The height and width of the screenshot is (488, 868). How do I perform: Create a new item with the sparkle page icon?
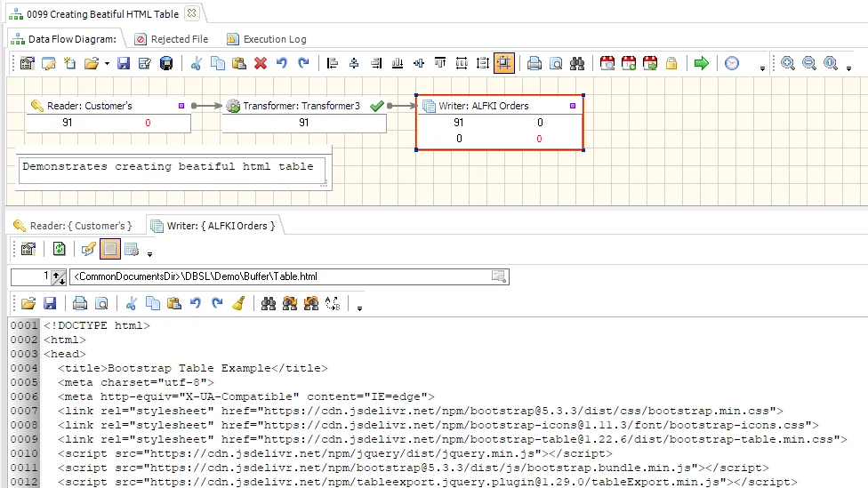[69, 63]
